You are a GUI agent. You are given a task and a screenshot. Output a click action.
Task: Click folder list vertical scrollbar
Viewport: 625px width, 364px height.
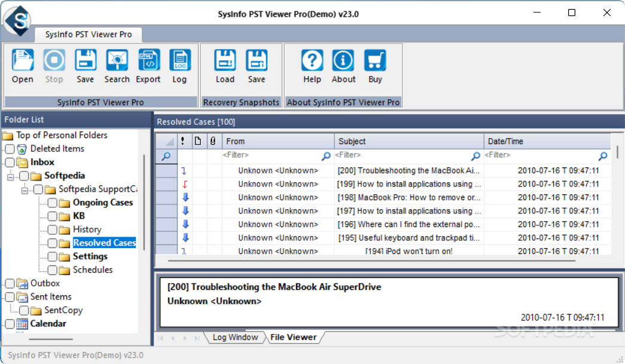click(x=144, y=202)
